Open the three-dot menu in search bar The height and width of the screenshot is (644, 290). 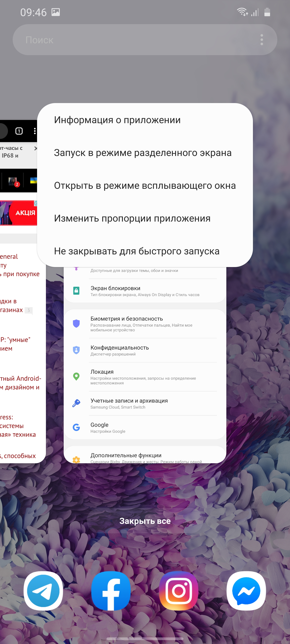coord(261,40)
